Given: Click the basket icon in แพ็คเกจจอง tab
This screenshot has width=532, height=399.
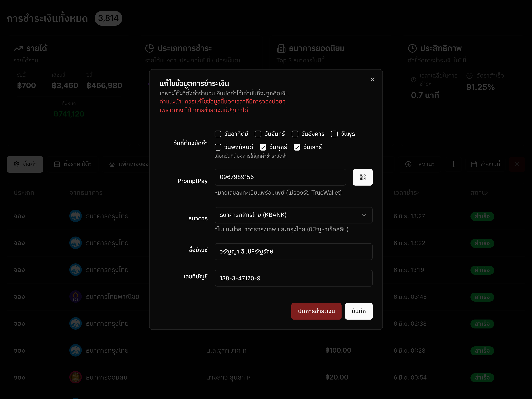Looking at the screenshot, I should pyautogui.click(x=112, y=164).
